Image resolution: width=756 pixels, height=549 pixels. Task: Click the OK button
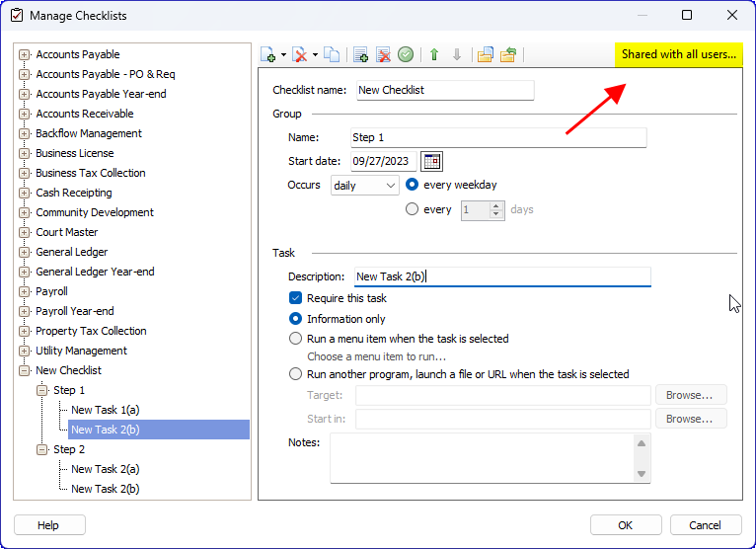(626, 525)
